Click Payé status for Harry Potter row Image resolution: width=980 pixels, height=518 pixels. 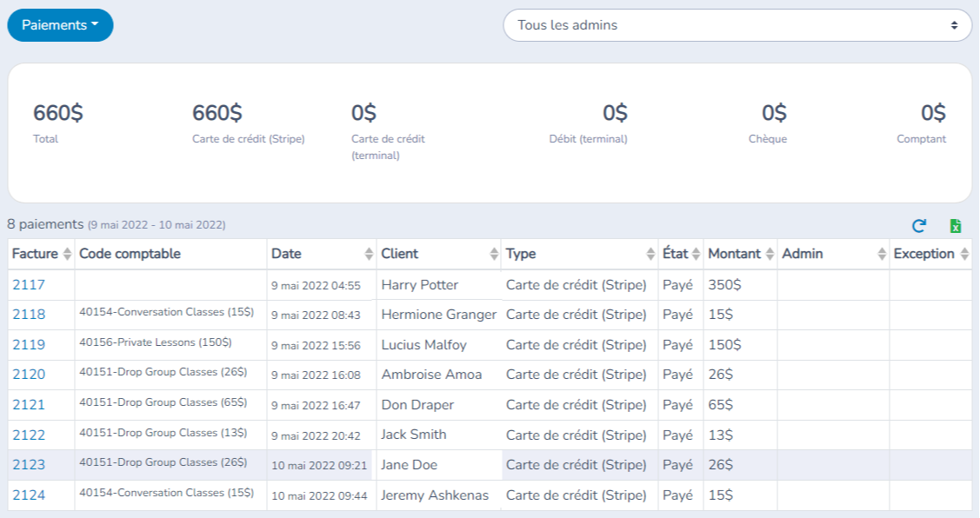(677, 285)
